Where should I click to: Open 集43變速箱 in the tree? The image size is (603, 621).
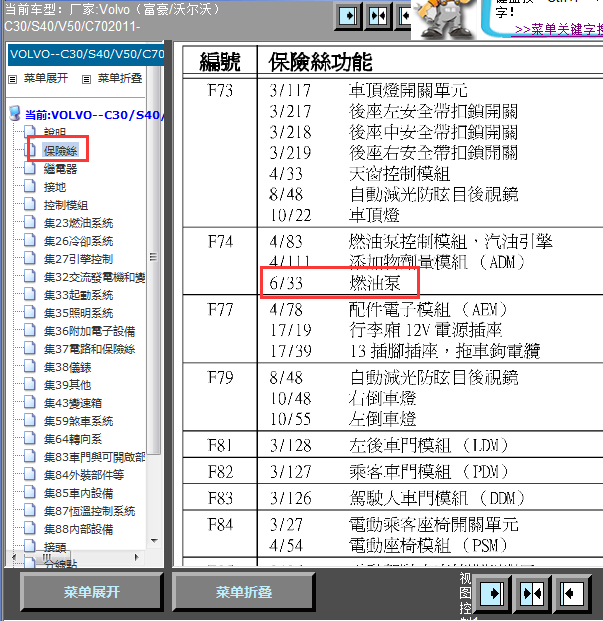click(x=73, y=403)
